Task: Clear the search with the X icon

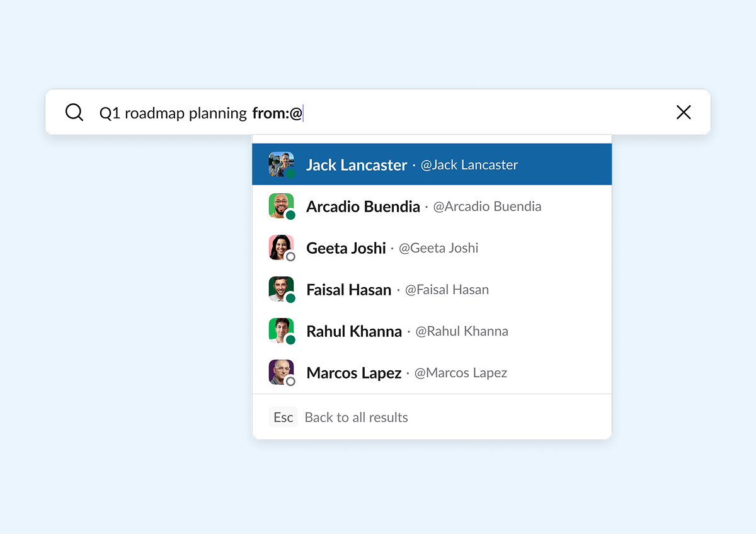Action: [x=684, y=113]
